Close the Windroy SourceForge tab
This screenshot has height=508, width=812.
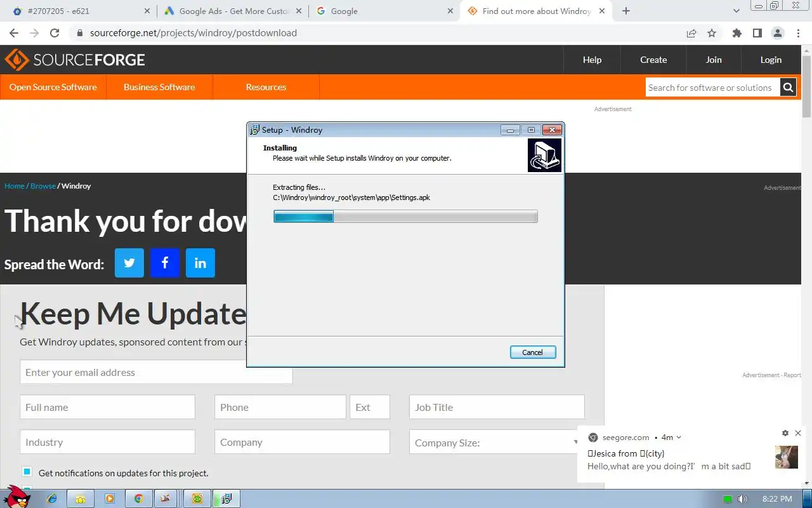pyautogui.click(x=602, y=11)
